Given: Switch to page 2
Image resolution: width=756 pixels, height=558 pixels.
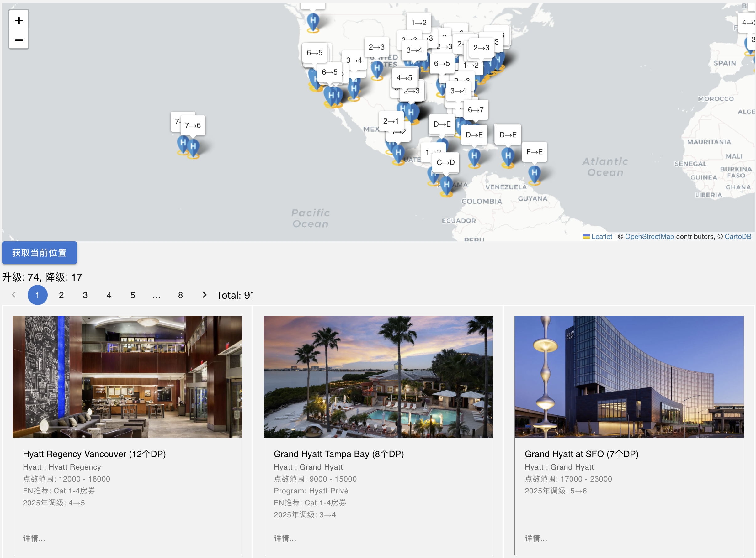Looking at the screenshot, I should pos(61,295).
